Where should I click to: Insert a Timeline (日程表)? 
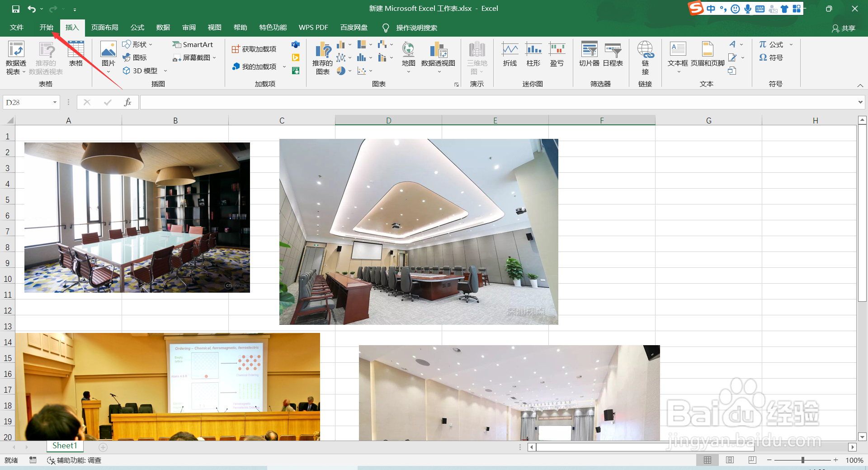click(613, 54)
